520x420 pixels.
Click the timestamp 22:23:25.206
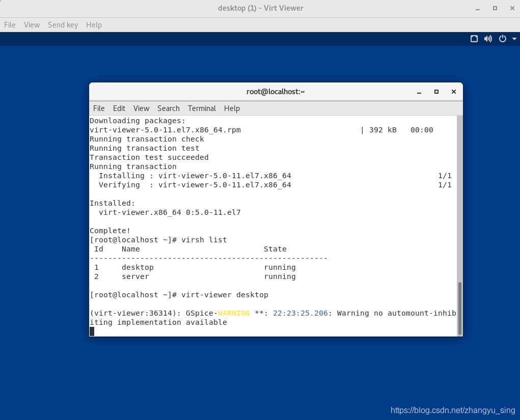point(300,313)
